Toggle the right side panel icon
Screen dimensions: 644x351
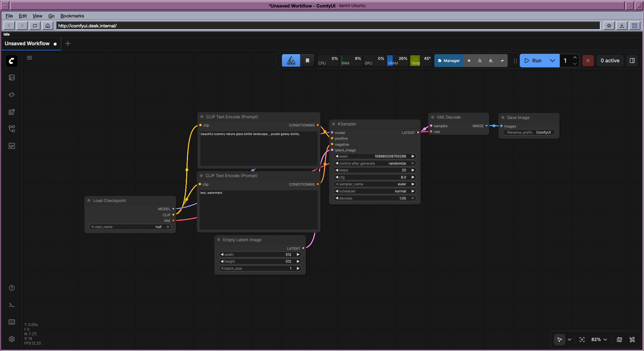[632, 61]
